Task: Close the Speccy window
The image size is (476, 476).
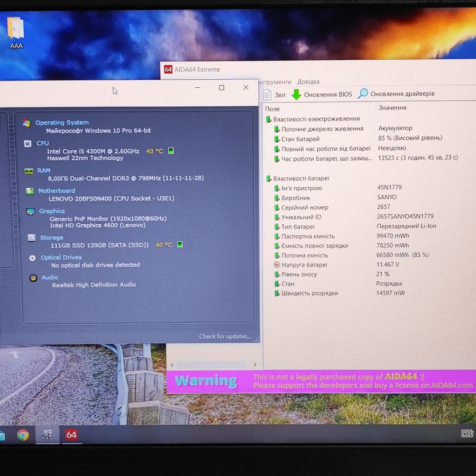Action: pyautogui.click(x=246, y=87)
